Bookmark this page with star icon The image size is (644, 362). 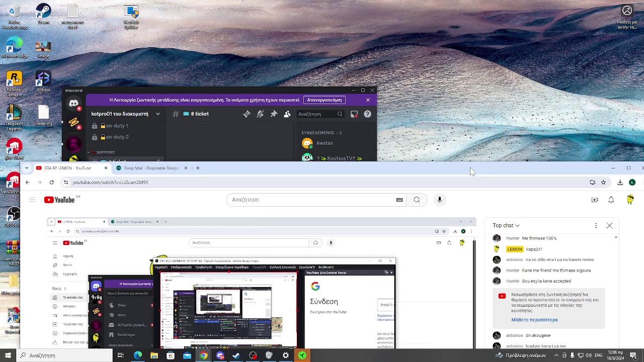pos(604,182)
